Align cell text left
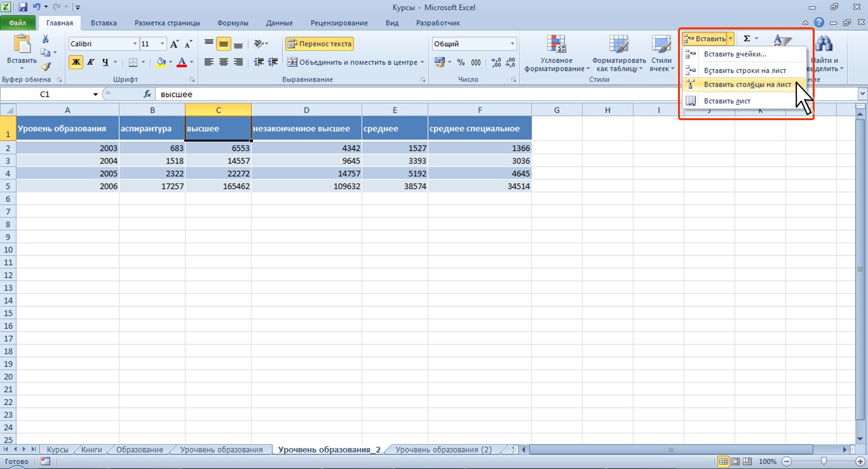 209,62
